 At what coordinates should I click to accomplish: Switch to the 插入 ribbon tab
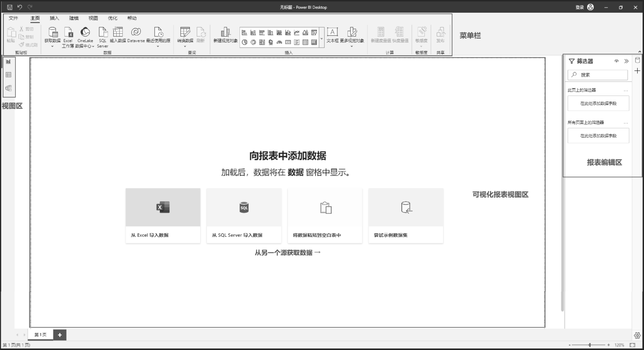54,18
